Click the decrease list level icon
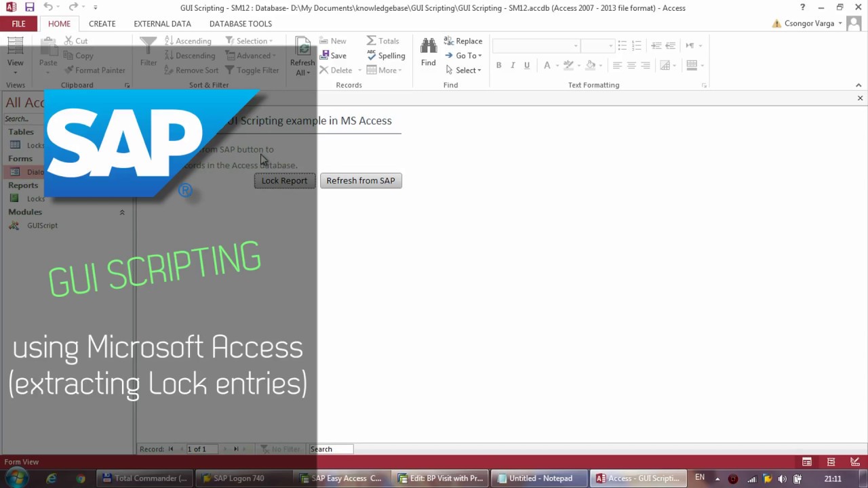 click(670, 45)
